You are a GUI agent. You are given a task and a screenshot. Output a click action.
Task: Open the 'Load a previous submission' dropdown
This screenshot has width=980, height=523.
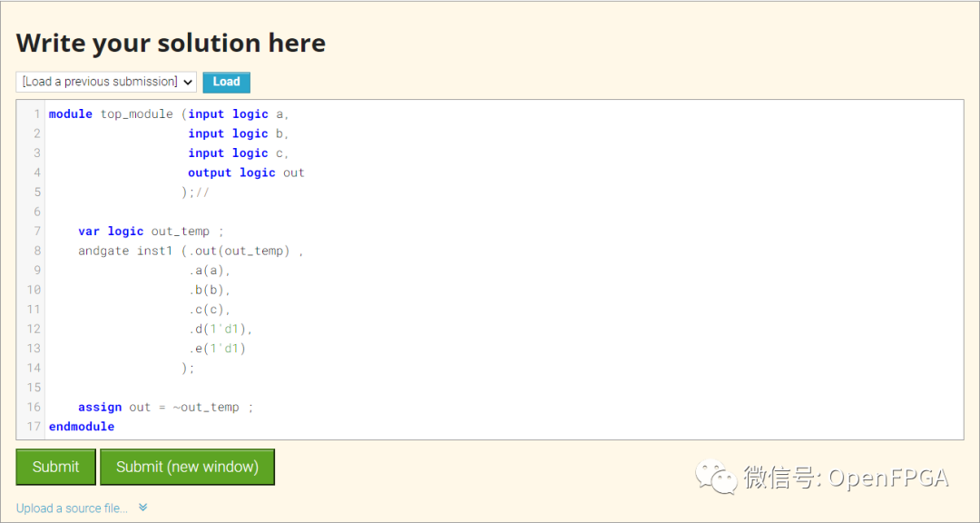[106, 82]
